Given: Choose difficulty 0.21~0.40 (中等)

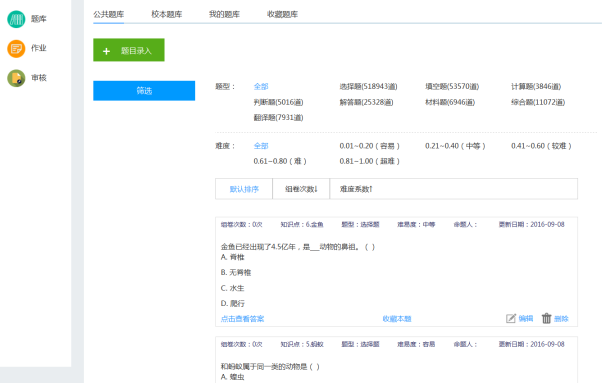Looking at the screenshot, I should point(455,146).
